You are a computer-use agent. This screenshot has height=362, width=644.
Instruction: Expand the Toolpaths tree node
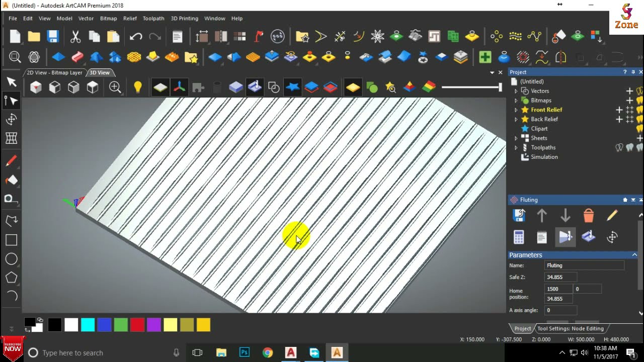(516, 148)
